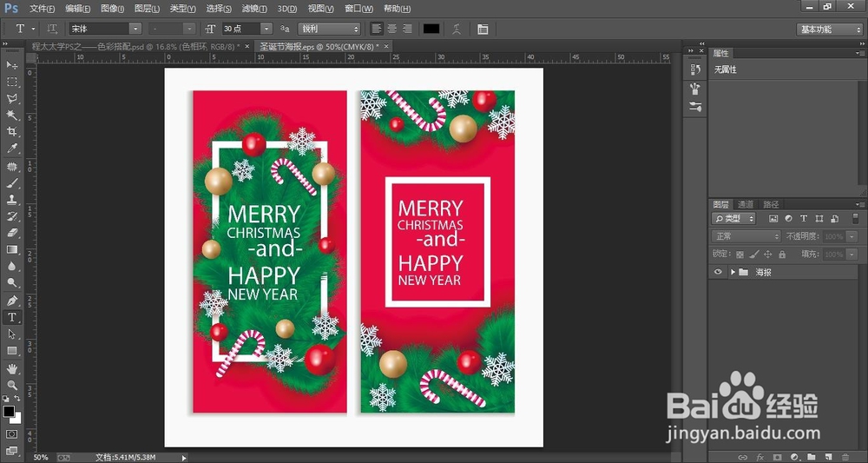868x463 pixels.
Task: Open the 文件 menu
Action: click(42, 9)
